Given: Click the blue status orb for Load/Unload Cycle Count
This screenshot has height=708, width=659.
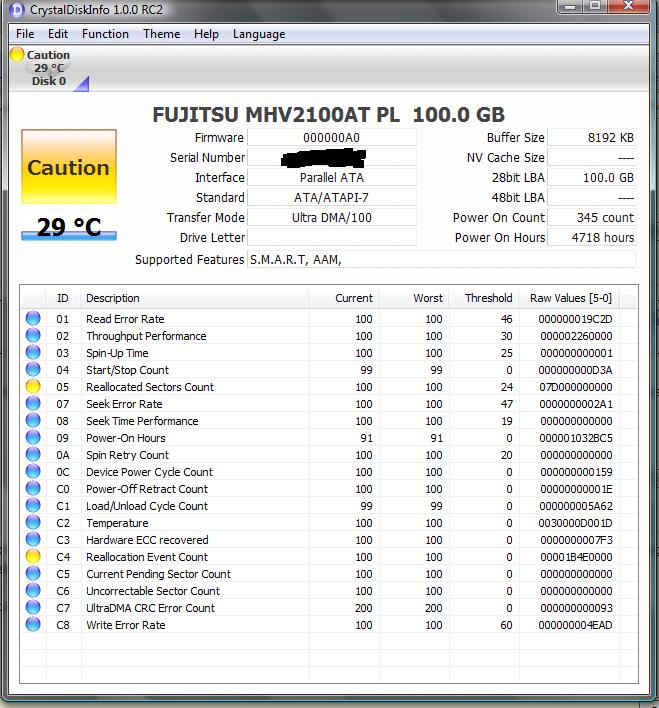Looking at the screenshot, I should click(33, 506).
